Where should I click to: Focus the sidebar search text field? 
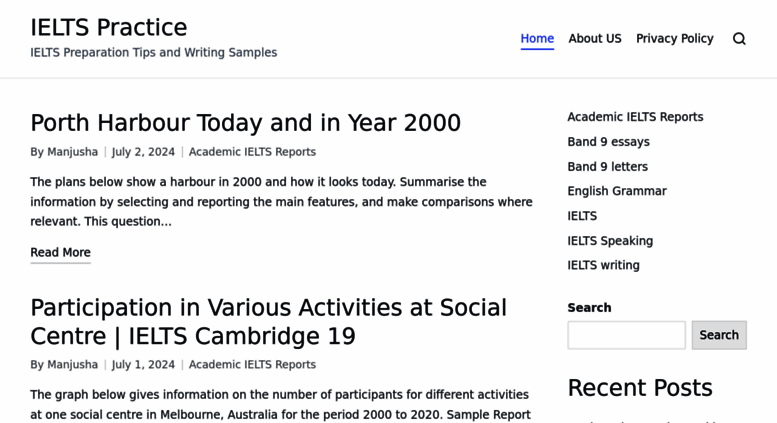(626, 335)
